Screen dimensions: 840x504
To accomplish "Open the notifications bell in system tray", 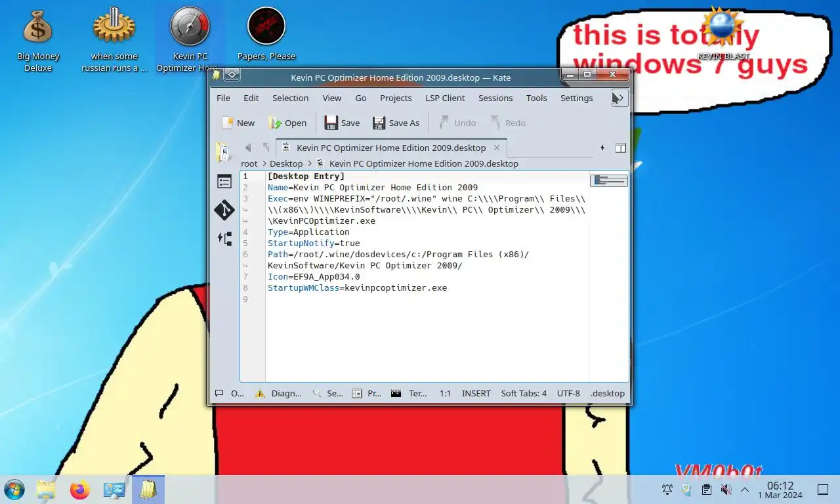I will click(x=667, y=490).
